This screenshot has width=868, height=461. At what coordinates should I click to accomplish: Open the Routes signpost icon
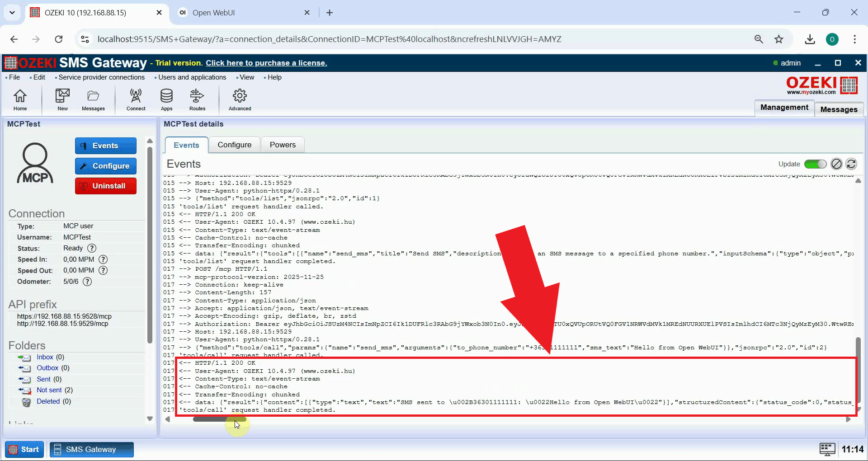tap(197, 99)
